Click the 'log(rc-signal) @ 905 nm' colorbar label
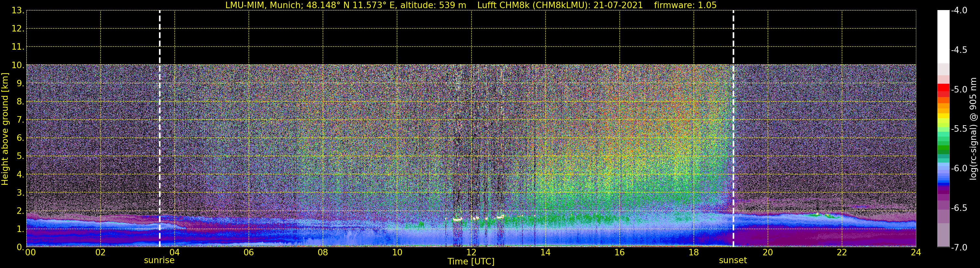 (x=973, y=129)
